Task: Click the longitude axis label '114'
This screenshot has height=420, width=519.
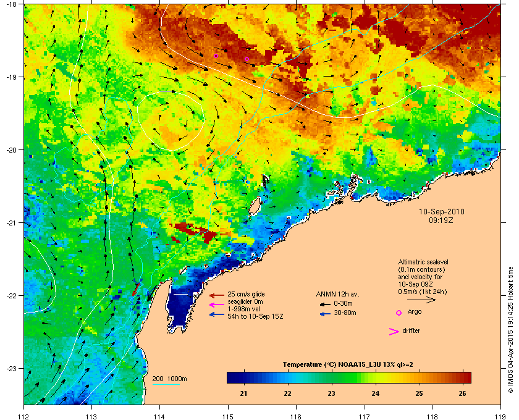Action: coord(159,416)
